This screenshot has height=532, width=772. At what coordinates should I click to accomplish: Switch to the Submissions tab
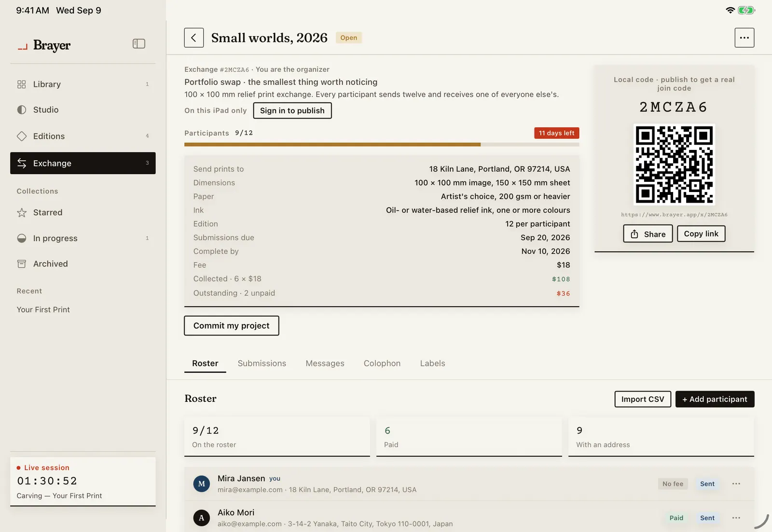point(262,364)
